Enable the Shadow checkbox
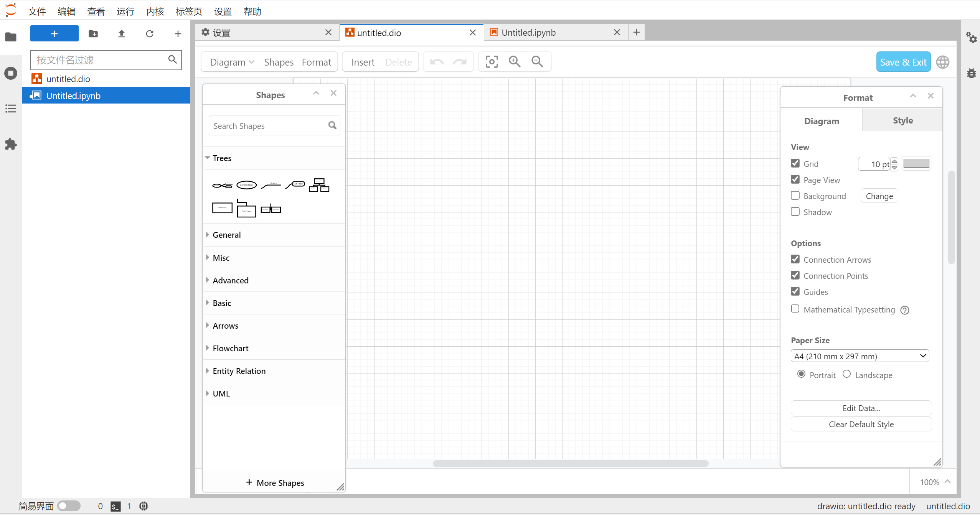Image resolution: width=980 pixels, height=515 pixels. pos(795,211)
